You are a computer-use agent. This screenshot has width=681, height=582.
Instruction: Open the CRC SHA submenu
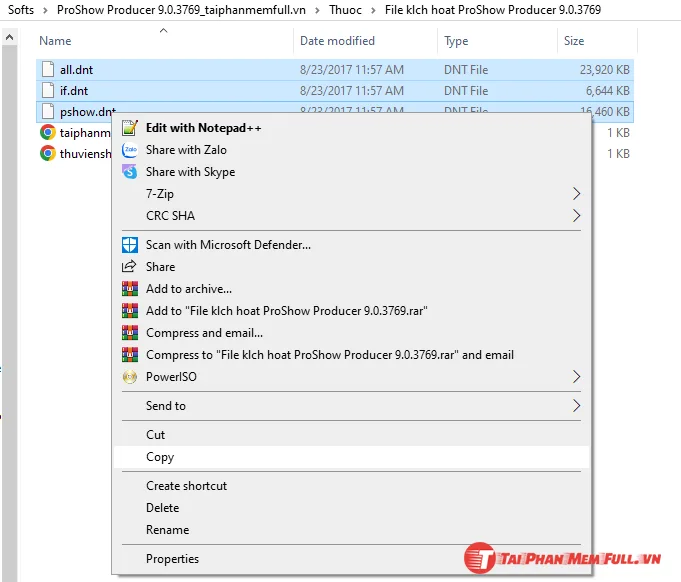(x=351, y=215)
